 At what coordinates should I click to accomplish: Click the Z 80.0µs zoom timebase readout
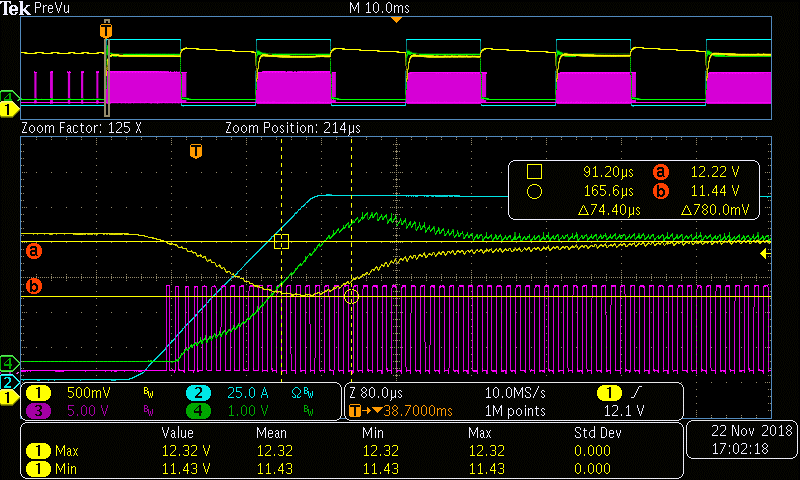pyautogui.click(x=376, y=393)
